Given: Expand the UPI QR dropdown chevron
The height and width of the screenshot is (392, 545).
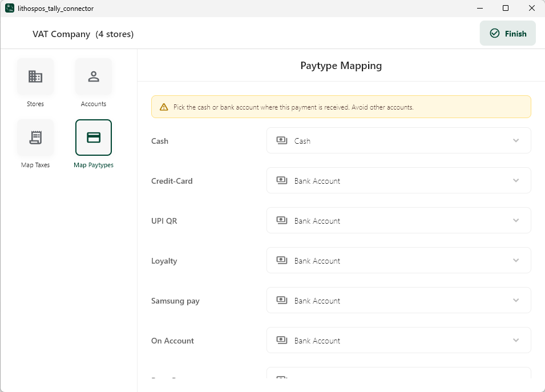Looking at the screenshot, I should (x=516, y=220).
